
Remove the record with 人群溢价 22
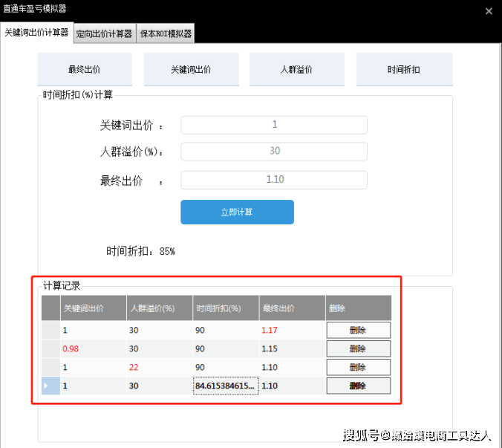[x=358, y=367]
